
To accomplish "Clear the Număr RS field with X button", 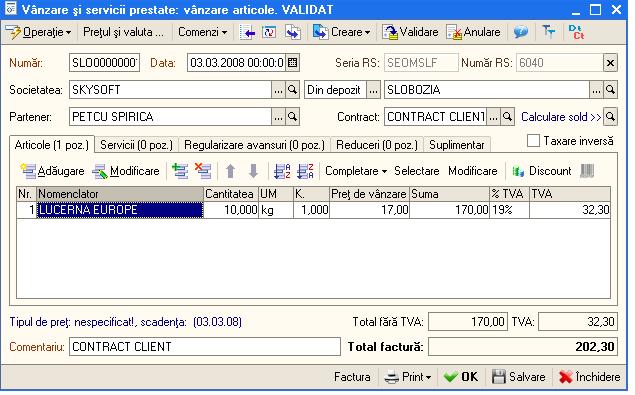I will point(610,63).
